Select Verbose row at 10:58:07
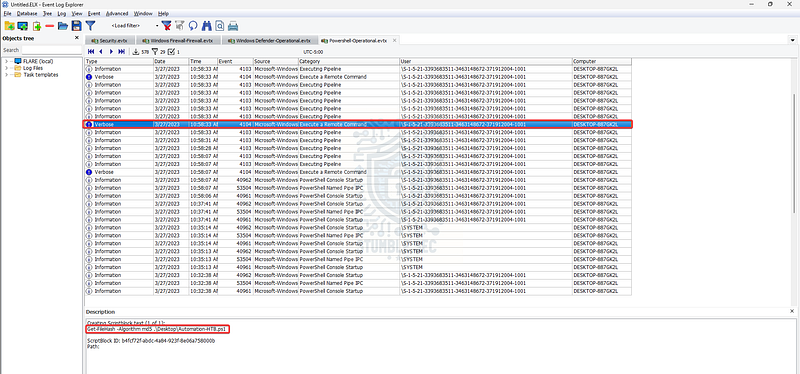Image resolution: width=800 pixels, height=374 pixels. point(358,172)
